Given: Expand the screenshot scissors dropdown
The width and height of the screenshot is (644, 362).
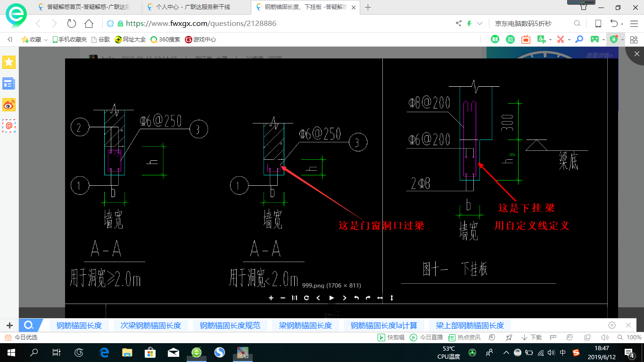Looking at the screenshot, I should point(569,40).
